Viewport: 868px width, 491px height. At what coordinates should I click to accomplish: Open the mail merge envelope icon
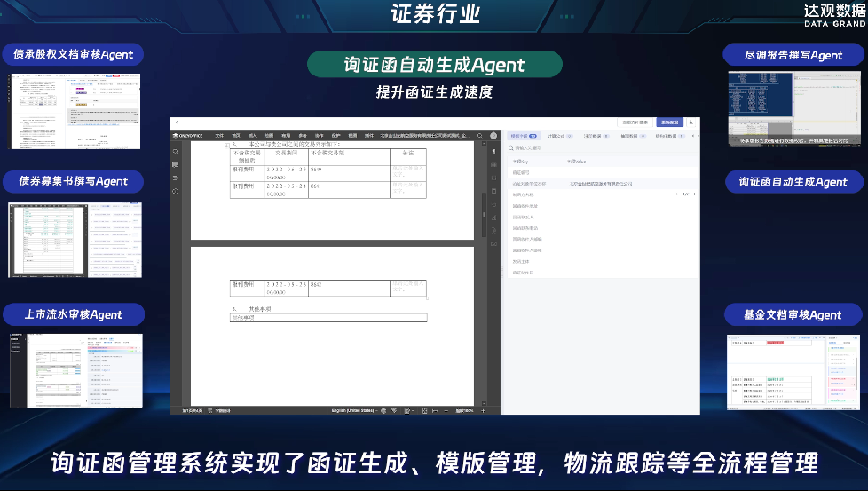493,242
